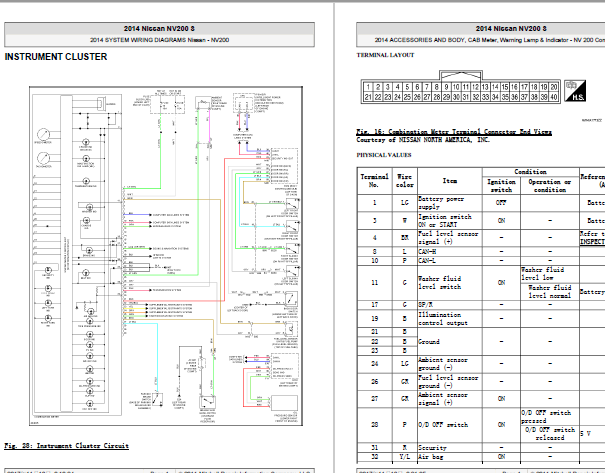
Task: Click 'O/D OFF switch released' condition cell
Action: tap(550, 434)
